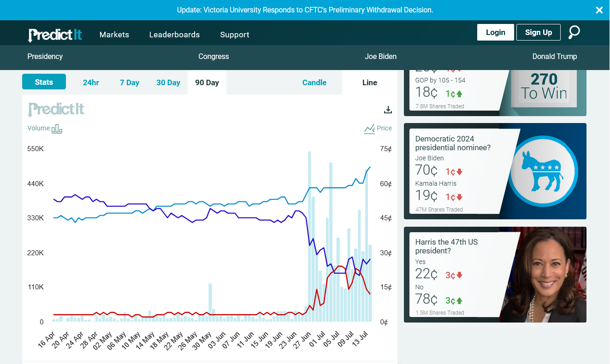Open the 270 To Win image

point(544,88)
